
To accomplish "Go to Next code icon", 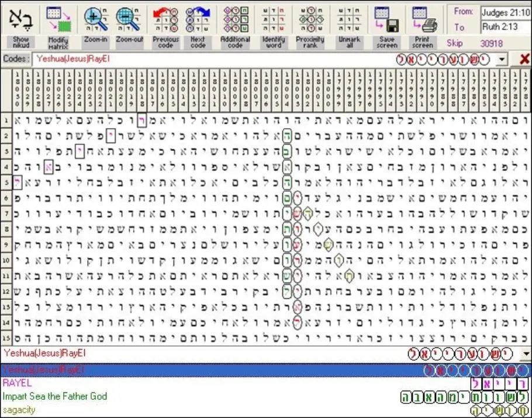I will (x=198, y=19).
